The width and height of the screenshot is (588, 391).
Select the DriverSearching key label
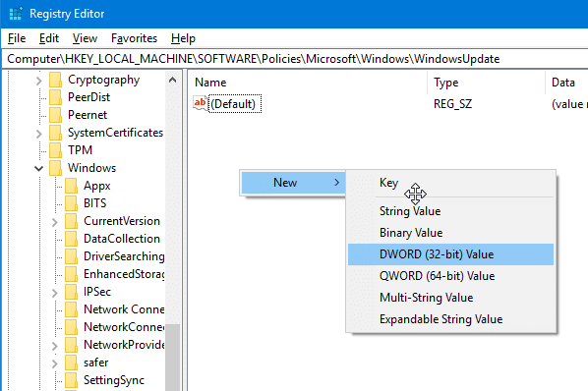click(124, 256)
